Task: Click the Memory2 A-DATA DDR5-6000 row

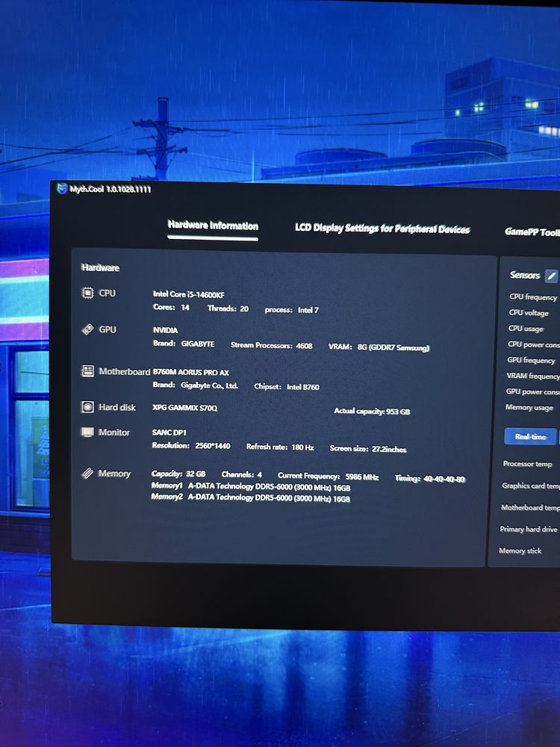Action: pyautogui.click(x=250, y=498)
